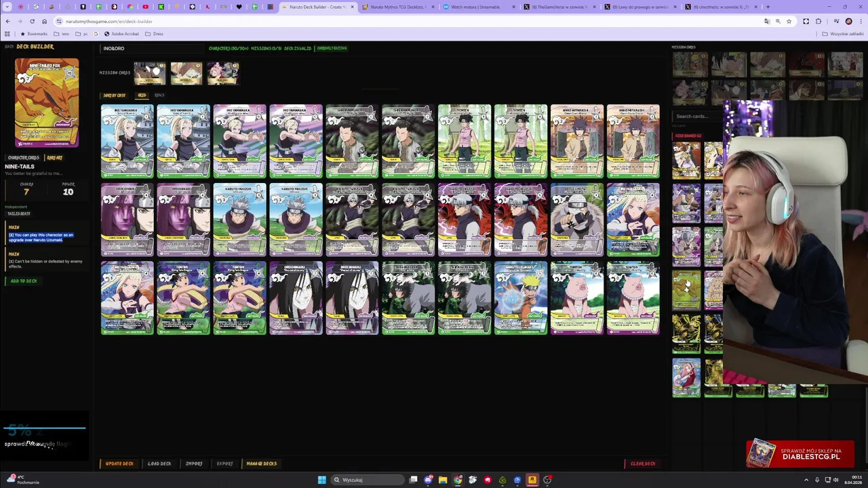Select the Rare Art tab

coord(54,158)
